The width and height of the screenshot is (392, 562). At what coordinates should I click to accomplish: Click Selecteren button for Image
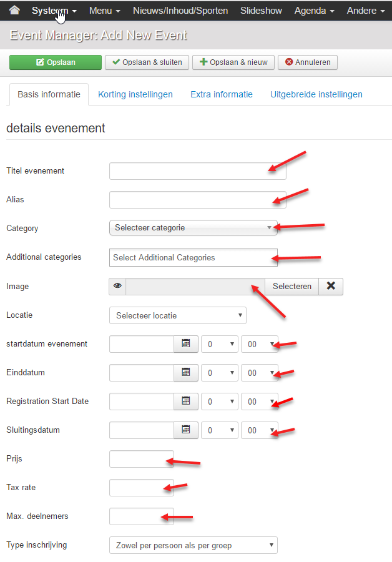coord(292,287)
